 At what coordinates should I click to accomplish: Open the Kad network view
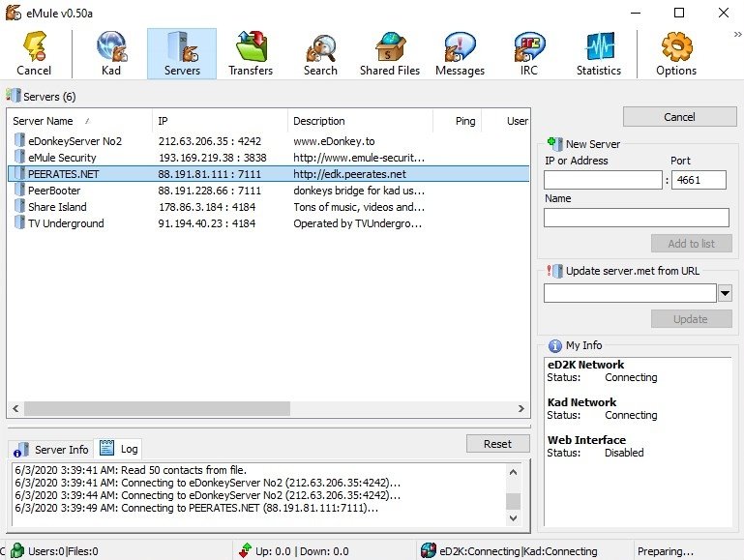111,52
